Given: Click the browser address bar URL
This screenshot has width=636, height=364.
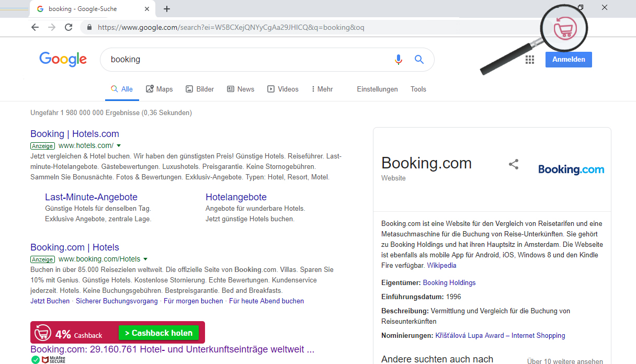Looking at the screenshot, I should (231, 27).
